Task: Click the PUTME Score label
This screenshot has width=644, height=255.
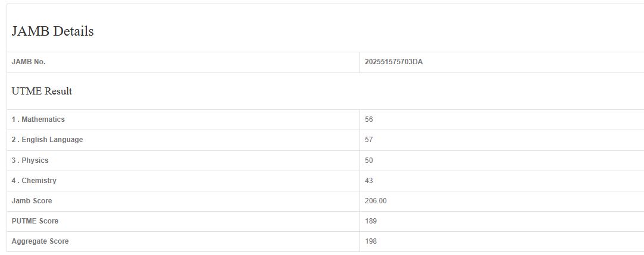Action: (x=35, y=221)
